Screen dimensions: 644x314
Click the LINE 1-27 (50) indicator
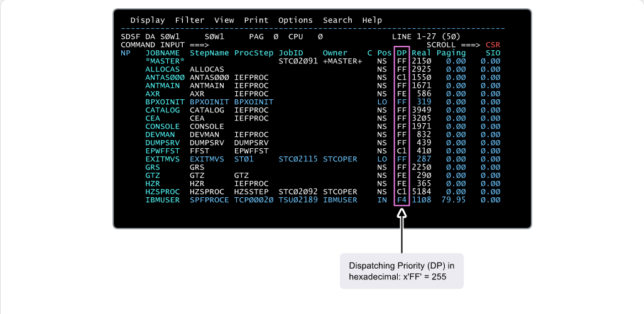tap(426, 36)
